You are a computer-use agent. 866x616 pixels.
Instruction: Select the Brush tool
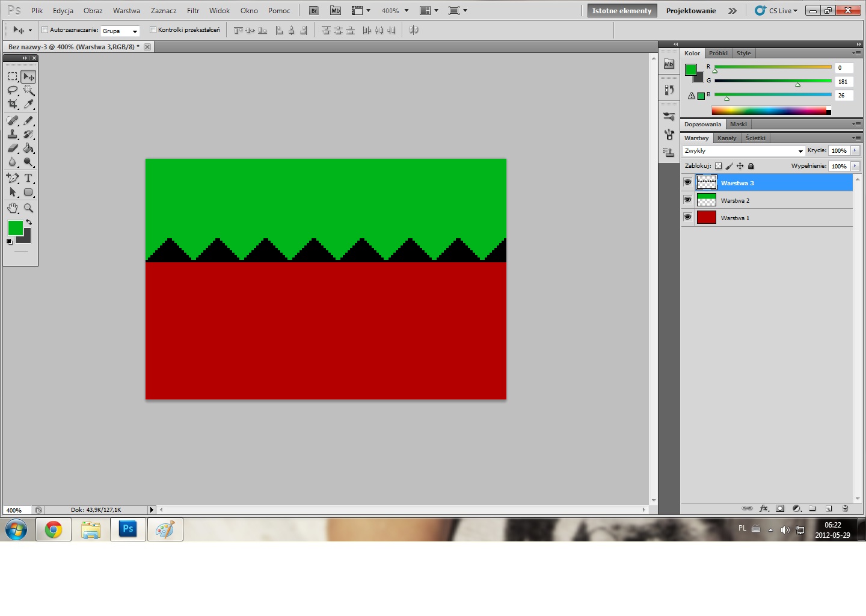click(28, 120)
